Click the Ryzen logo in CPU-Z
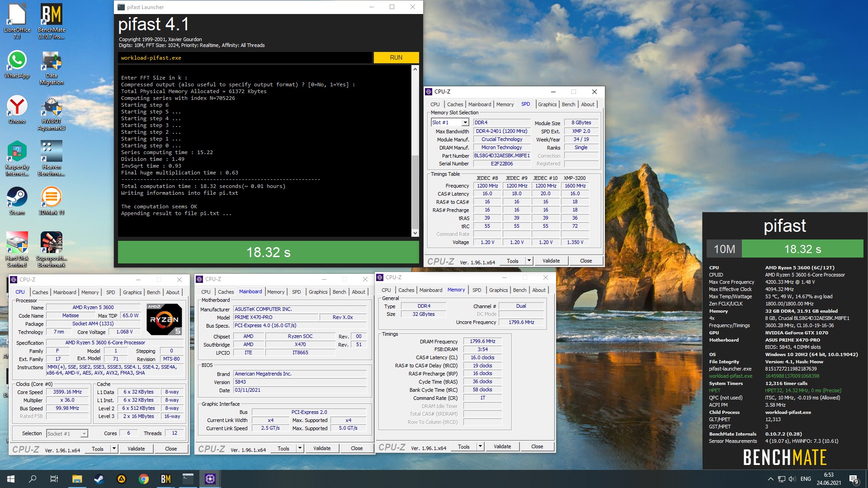 [x=164, y=319]
